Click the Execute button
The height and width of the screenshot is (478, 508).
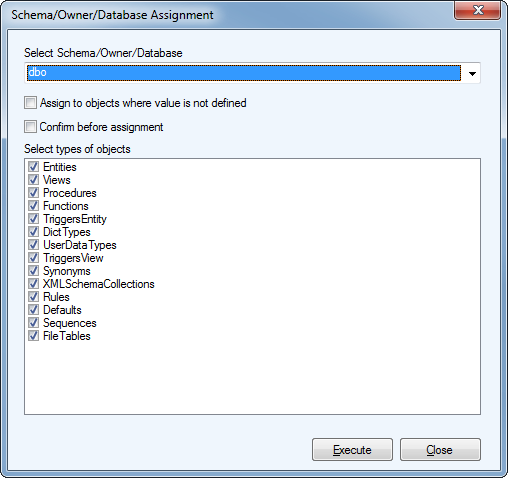[352, 450]
